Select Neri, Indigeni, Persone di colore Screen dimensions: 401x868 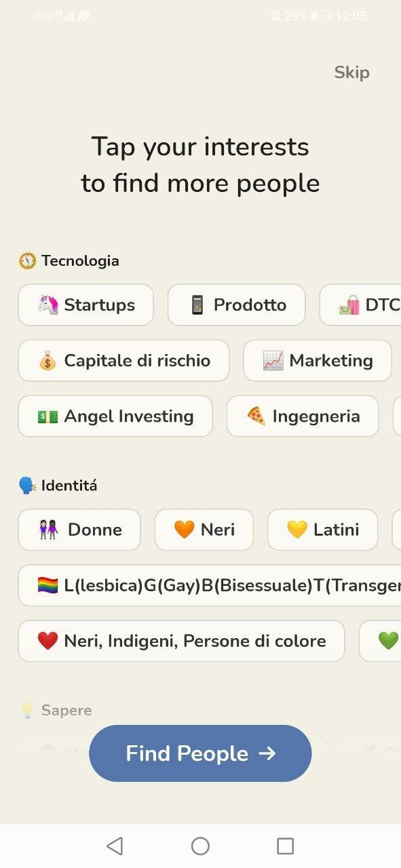point(181,641)
